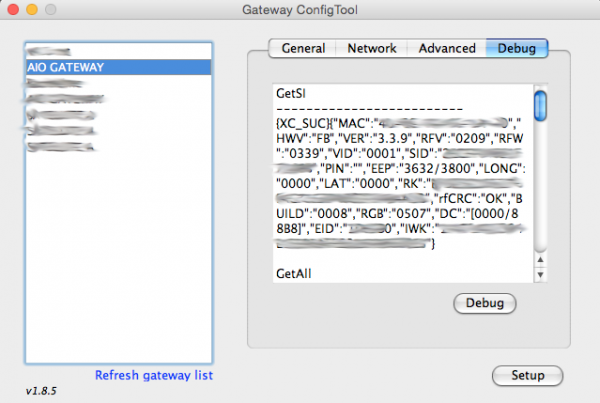Switch to the General tab

click(x=302, y=48)
